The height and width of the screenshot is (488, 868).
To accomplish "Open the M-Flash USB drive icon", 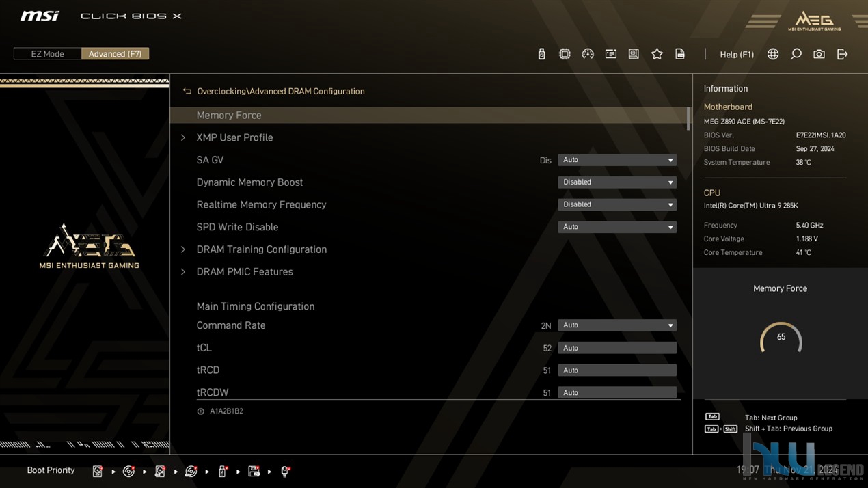I will tap(541, 54).
